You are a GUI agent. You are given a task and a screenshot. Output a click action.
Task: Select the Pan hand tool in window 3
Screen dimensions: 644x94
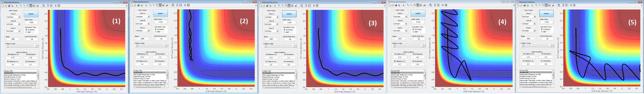pyautogui.click(x=286, y=5)
